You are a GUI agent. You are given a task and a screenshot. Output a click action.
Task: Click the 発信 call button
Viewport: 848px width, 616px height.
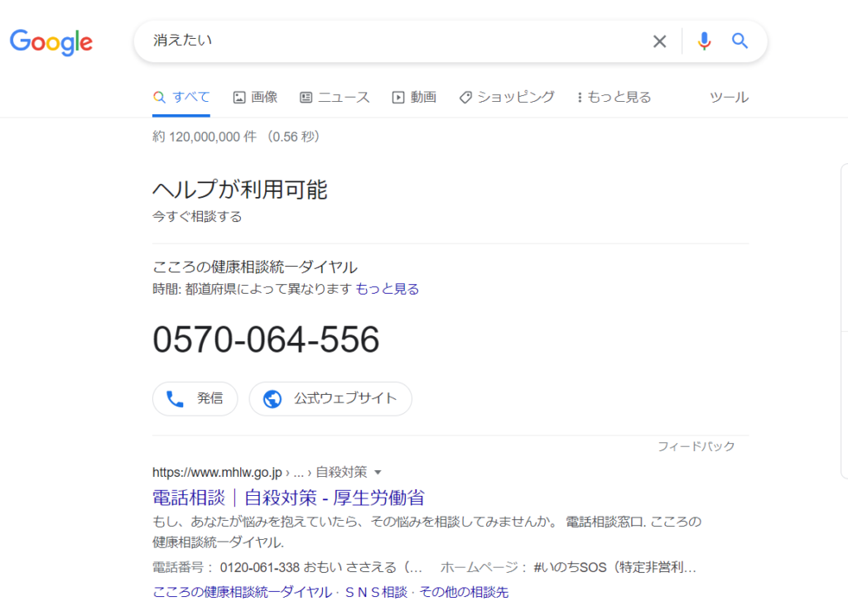point(195,399)
